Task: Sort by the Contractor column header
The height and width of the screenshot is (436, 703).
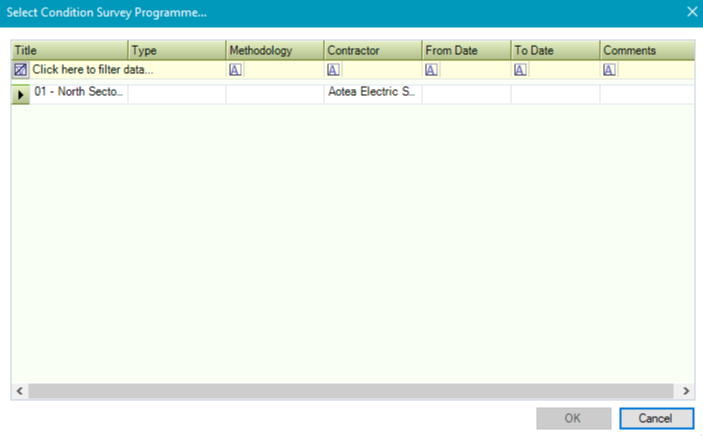Action: point(372,50)
